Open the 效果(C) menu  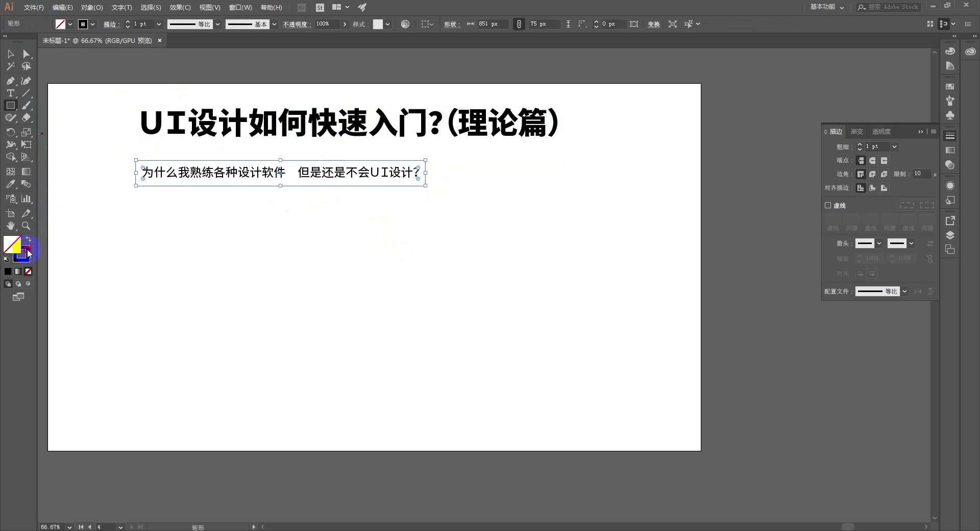click(180, 8)
